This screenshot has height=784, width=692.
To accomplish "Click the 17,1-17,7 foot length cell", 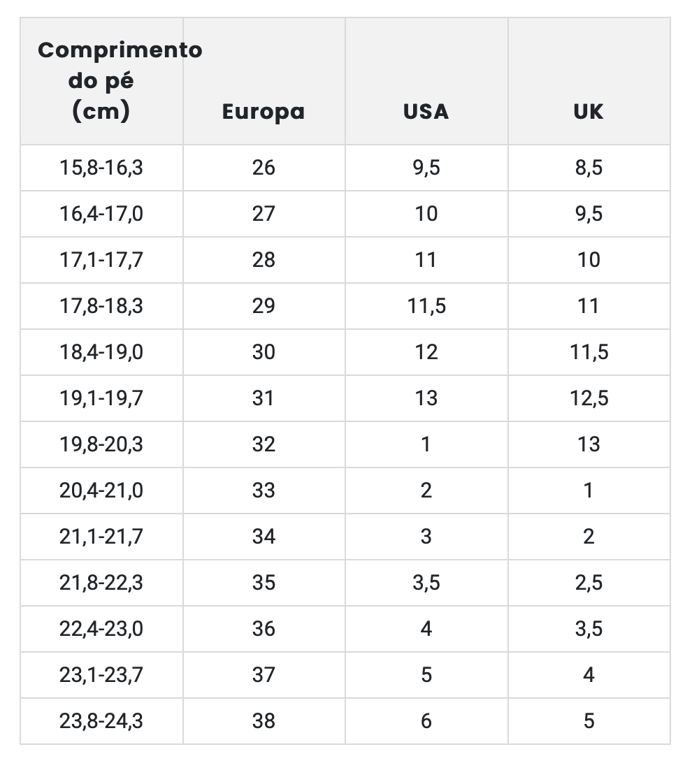I will pos(101,260).
